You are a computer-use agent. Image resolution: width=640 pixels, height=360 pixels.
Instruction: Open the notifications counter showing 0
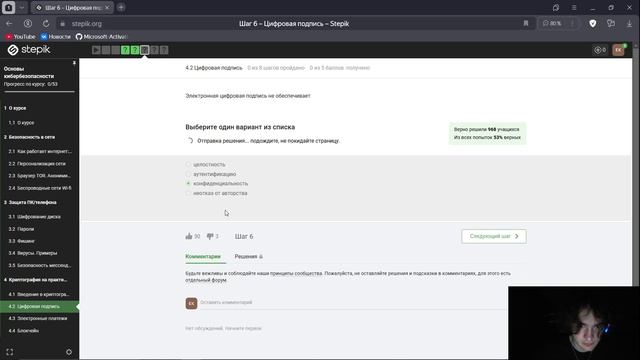pyautogui.click(x=600, y=50)
